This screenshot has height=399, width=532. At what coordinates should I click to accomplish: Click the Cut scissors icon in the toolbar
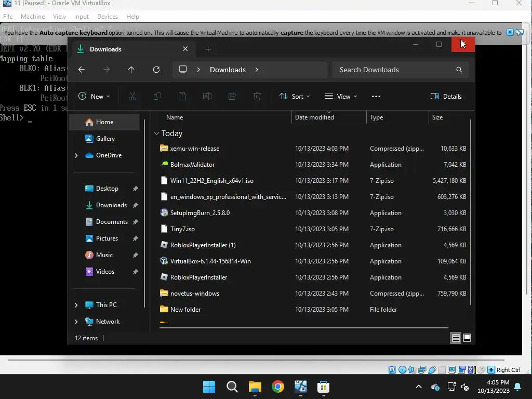click(132, 96)
